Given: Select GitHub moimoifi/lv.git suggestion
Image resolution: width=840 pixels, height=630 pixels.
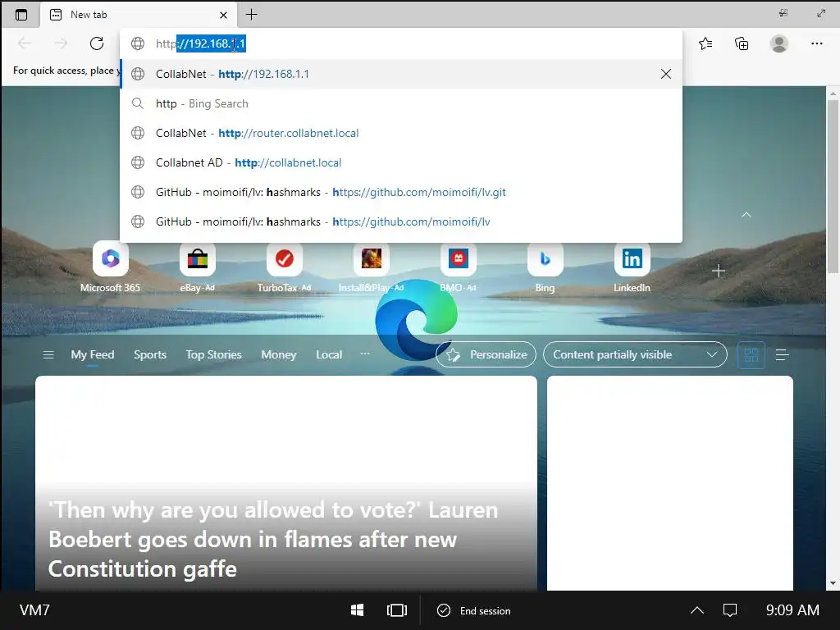Looking at the screenshot, I should pos(401,192).
